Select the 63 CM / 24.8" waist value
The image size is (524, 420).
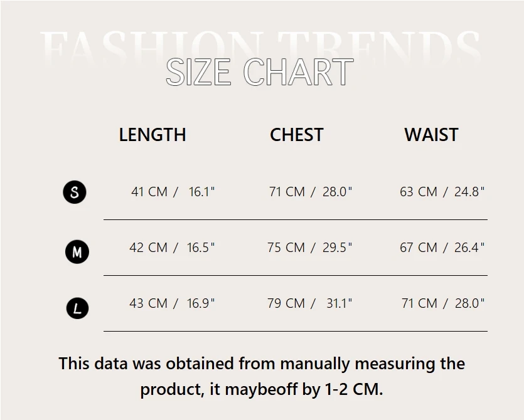coord(442,192)
